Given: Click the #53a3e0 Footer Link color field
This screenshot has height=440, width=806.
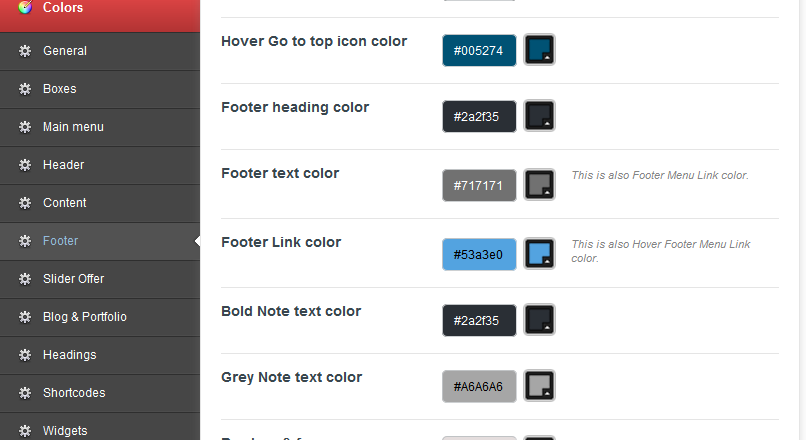Looking at the screenshot, I should 479,254.
